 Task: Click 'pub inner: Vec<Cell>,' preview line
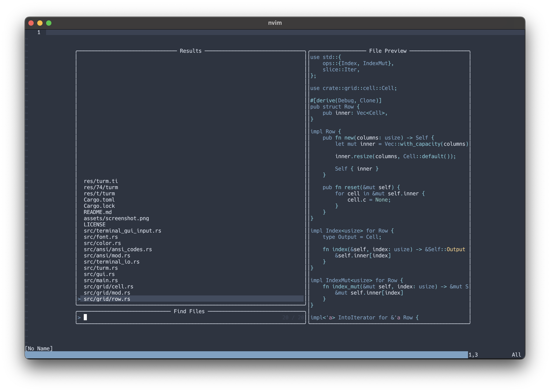pos(355,113)
